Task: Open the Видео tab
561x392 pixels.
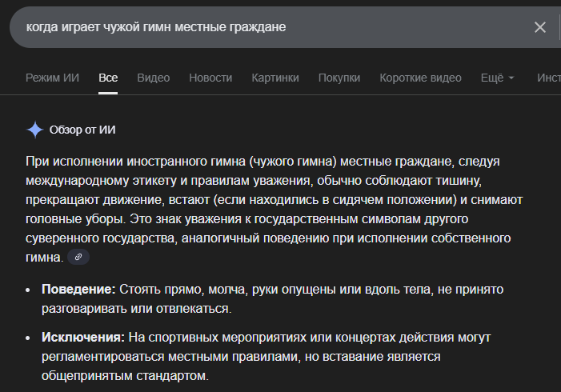Action: [154, 78]
